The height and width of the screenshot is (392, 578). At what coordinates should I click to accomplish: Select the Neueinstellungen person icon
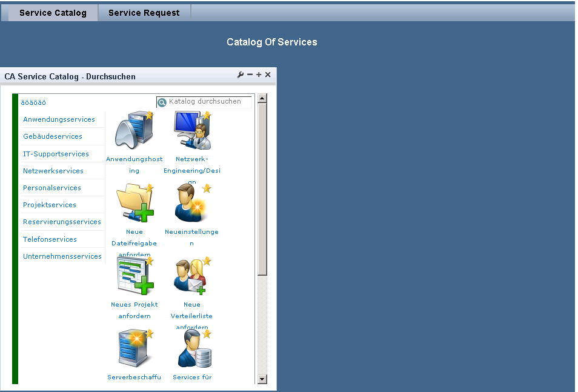pyautogui.click(x=192, y=204)
